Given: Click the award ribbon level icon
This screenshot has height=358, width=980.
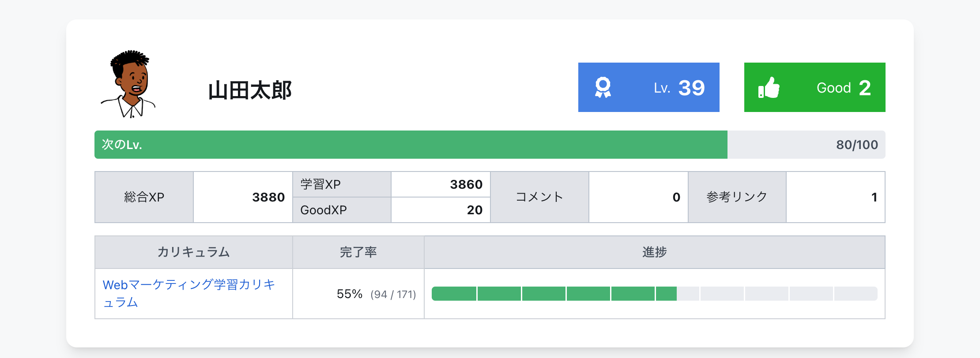Looking at the screenshot, I should tap(603, 87).
